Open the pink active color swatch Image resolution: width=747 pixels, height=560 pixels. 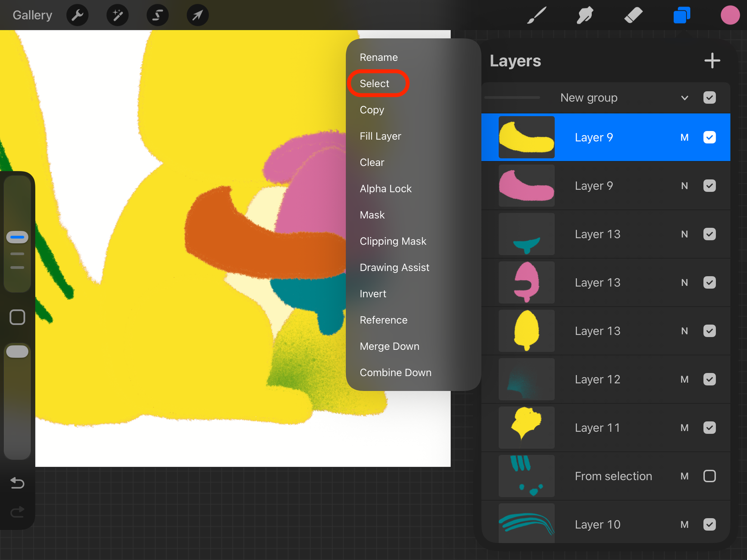point(730,15)
